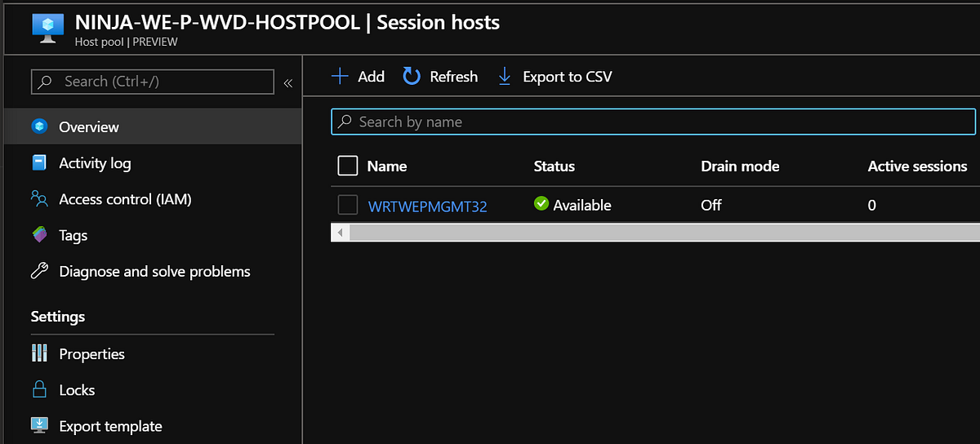Image resolution: width=980 pixels, height=444 pixels.
Task: Check the box for WRTWEPMGMT32 row
Action: point(348,205)
